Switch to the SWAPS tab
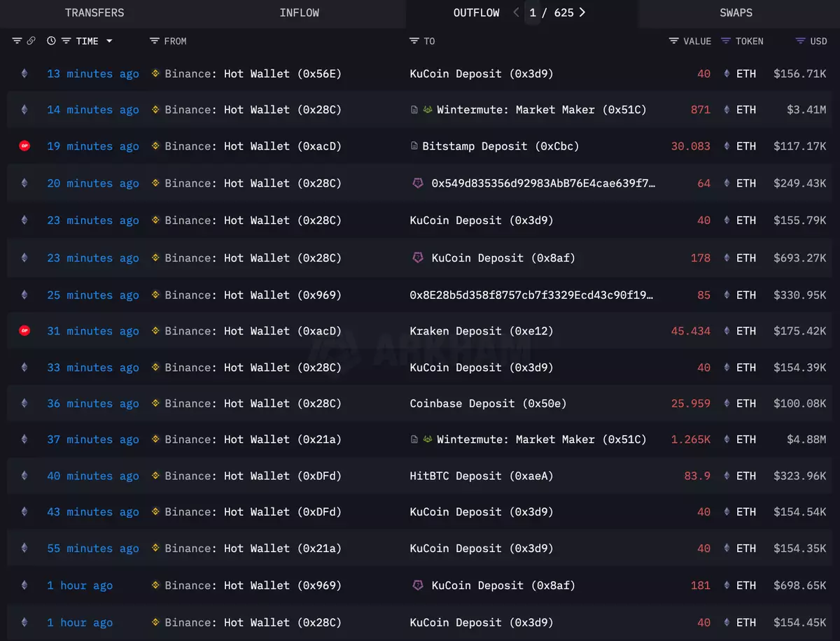This screenshot has height=641, width=840. click(x=736, y=13)
